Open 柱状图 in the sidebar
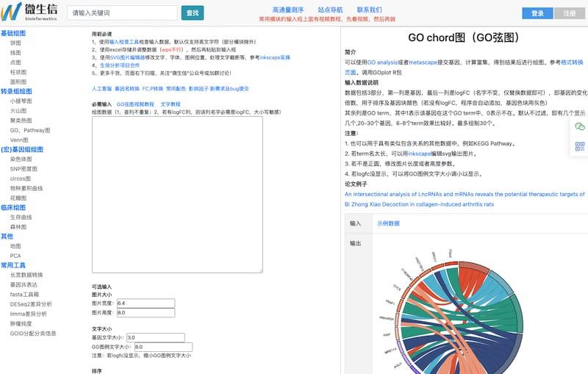Image resolution: width=588 pixels, height=374 pixels. [x=18, y=72]
